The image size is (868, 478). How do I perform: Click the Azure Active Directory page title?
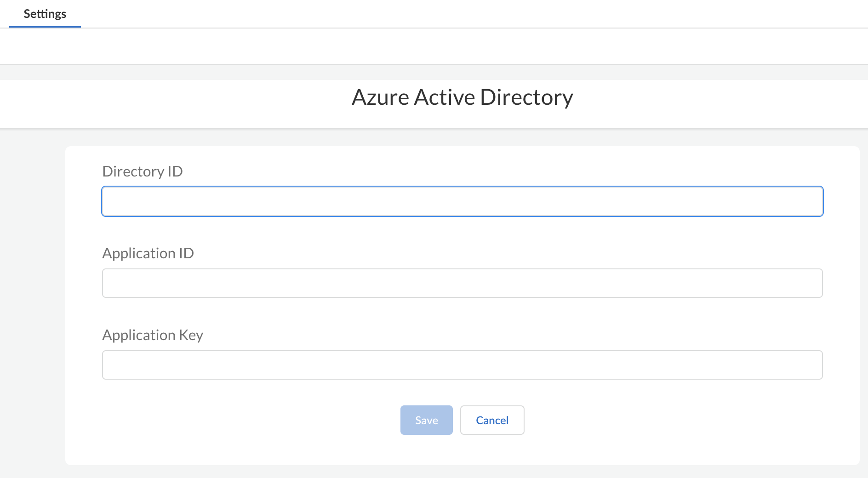tap(462, 97)
